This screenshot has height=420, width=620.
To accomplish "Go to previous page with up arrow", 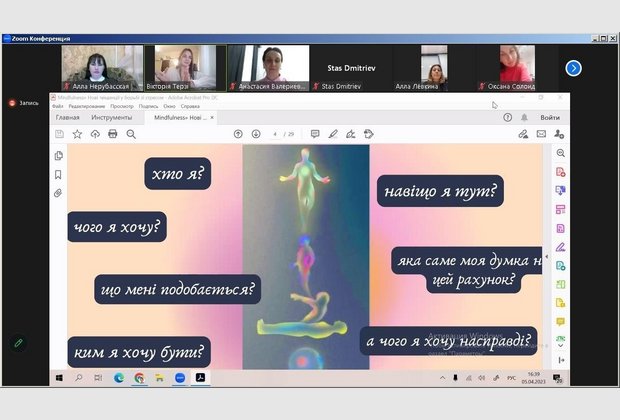I will (x=238, y=134).
